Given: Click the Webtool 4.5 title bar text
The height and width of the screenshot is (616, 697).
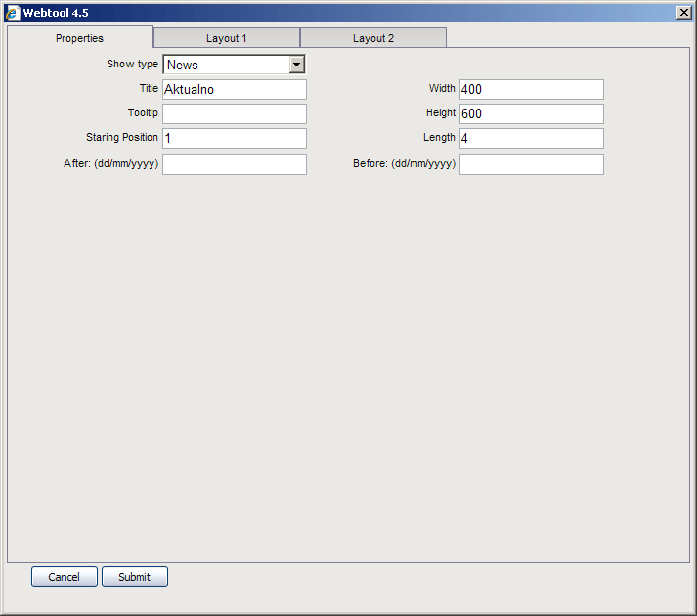Looking at the screenshot, I should coord(56,12).
